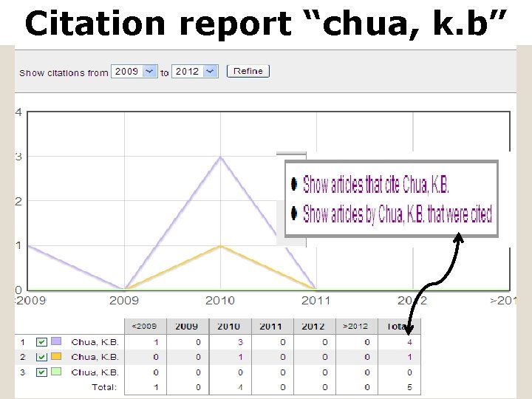Viewport: 532px width, 399px height.
Task: Click the 2012 table column header
Action: (x=314, y=327)
